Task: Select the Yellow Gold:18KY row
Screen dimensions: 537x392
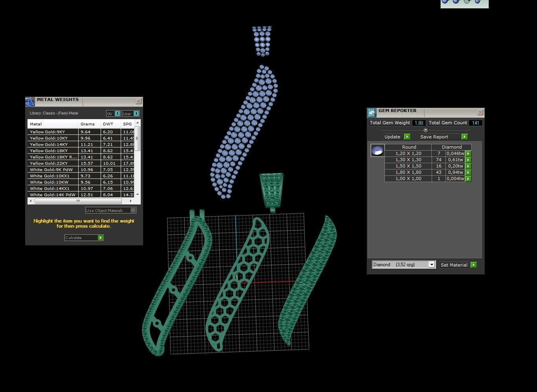Action: pyautogui.click(x=81, y=151)
